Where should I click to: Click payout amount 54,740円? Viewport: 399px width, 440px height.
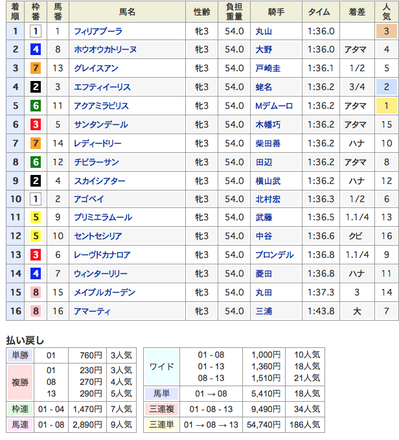click(x=264, y=425)
